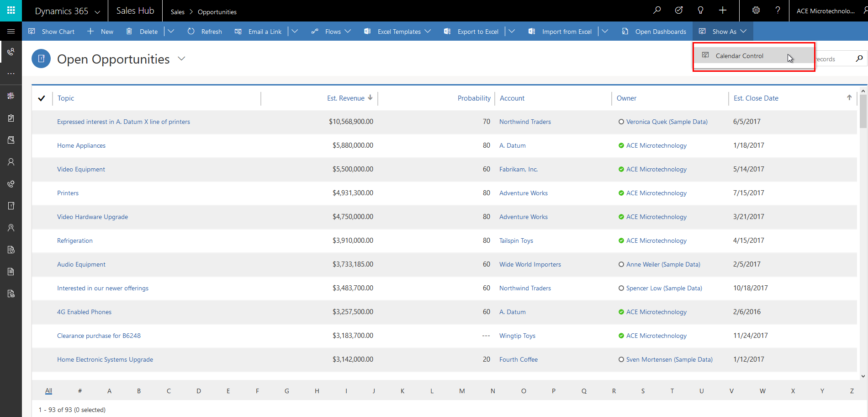
Task: Open the app launcher waffle icon
Action: (x=11, y=11)
